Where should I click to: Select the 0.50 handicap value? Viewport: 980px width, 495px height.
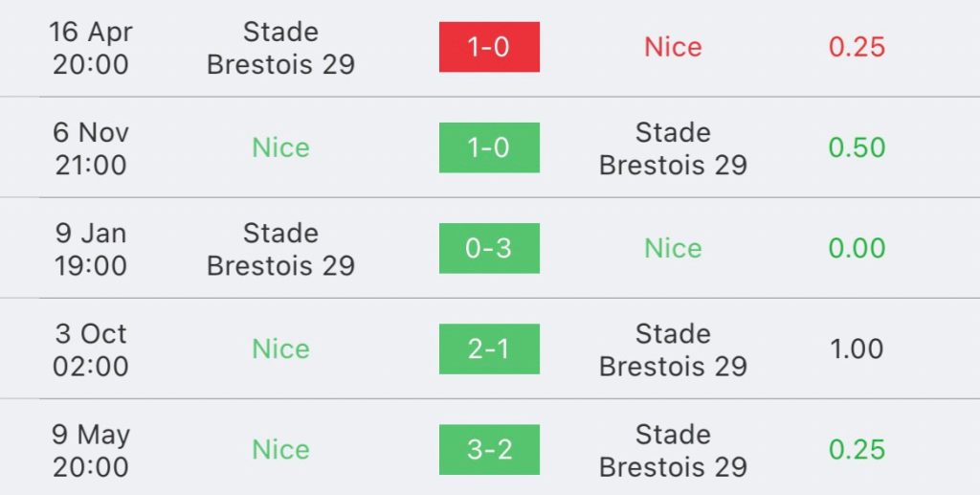click(857, 147)
